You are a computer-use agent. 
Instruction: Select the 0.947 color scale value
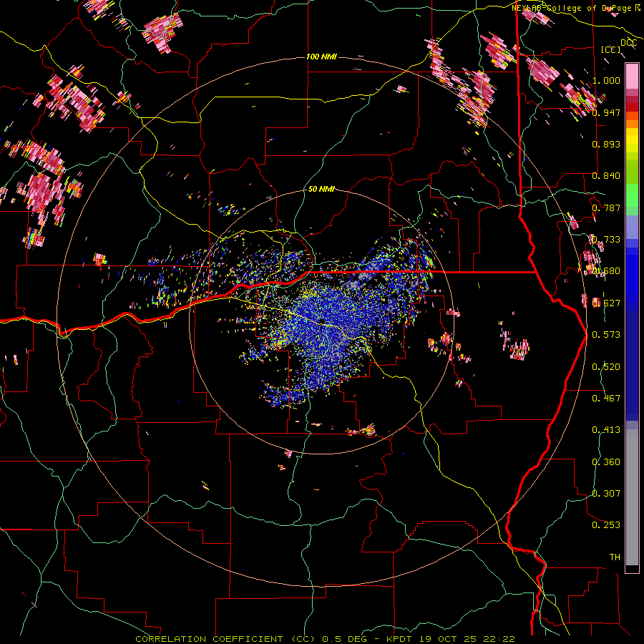click(606, 112)
